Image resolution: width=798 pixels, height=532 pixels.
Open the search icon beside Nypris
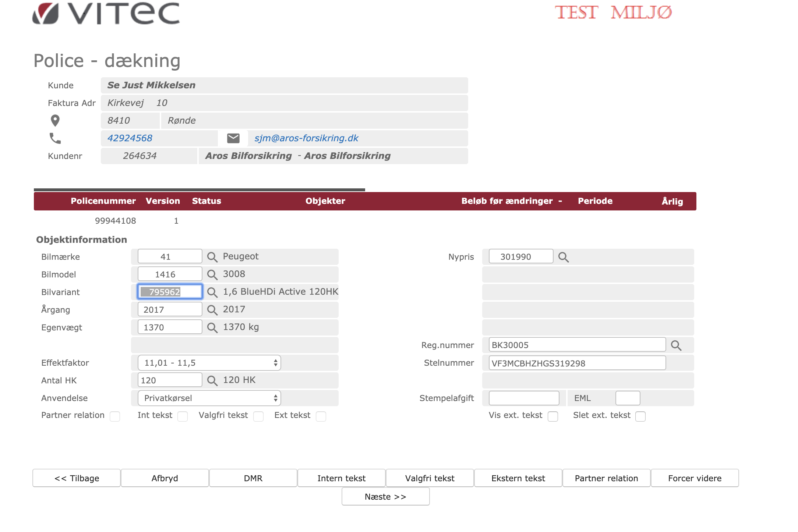[x=563, y=257]
